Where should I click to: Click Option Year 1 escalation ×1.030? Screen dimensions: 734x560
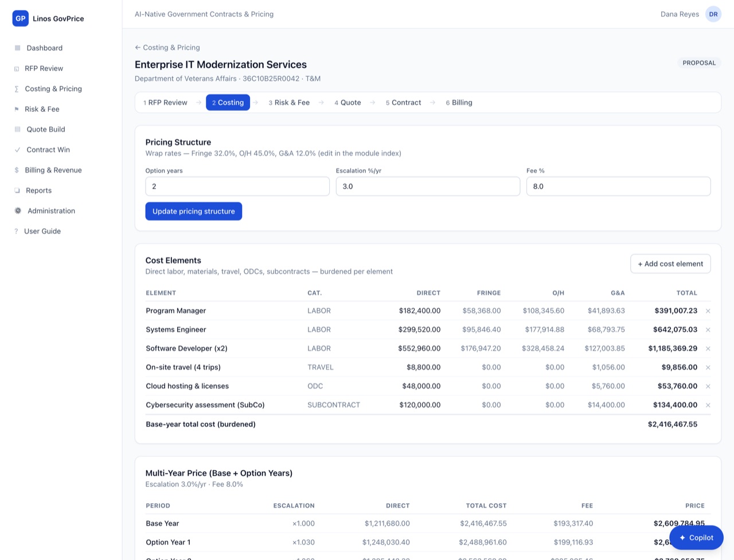tap(303, 542)
